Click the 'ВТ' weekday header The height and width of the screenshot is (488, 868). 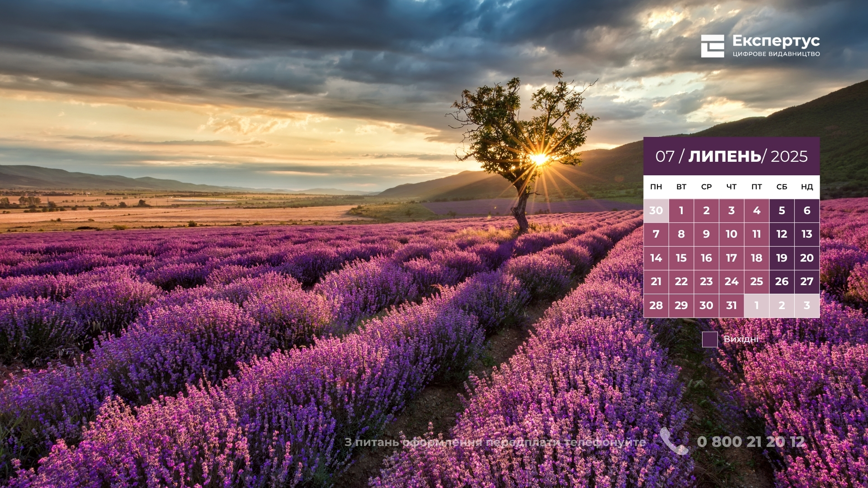[681, 187]
